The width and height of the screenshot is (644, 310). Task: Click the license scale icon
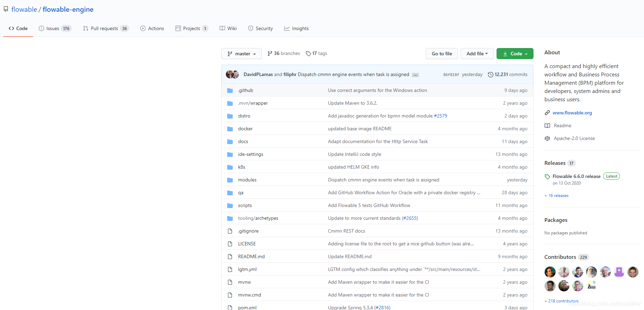click(x=547, y=139)
